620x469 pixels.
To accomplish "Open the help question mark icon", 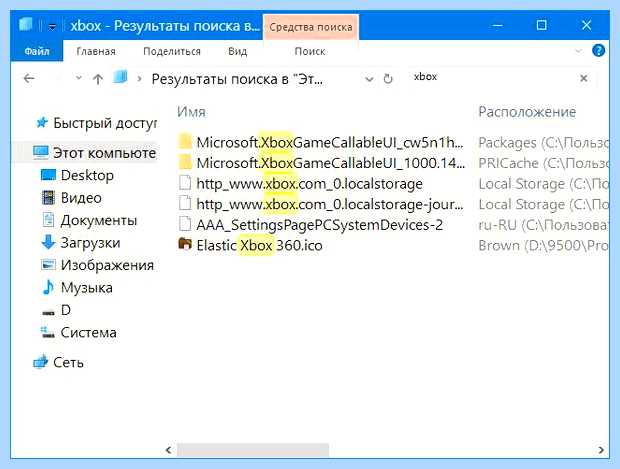I will (598, 51).
